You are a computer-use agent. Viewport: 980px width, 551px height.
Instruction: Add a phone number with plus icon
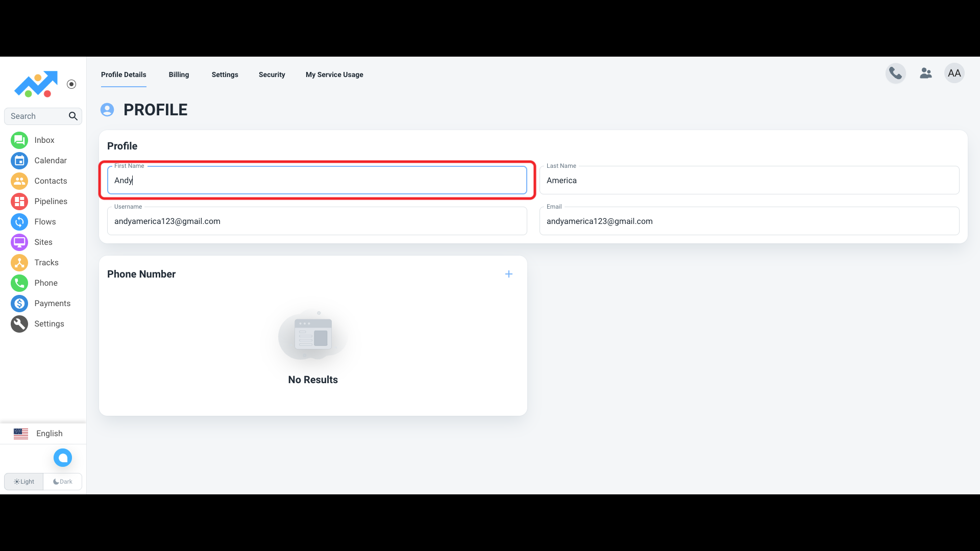pos(508,274)
